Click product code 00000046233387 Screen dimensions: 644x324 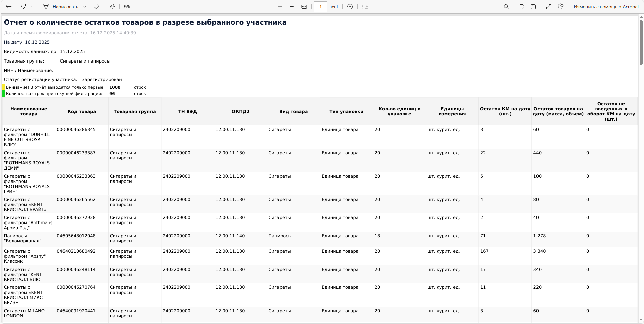tap(76, 153)
